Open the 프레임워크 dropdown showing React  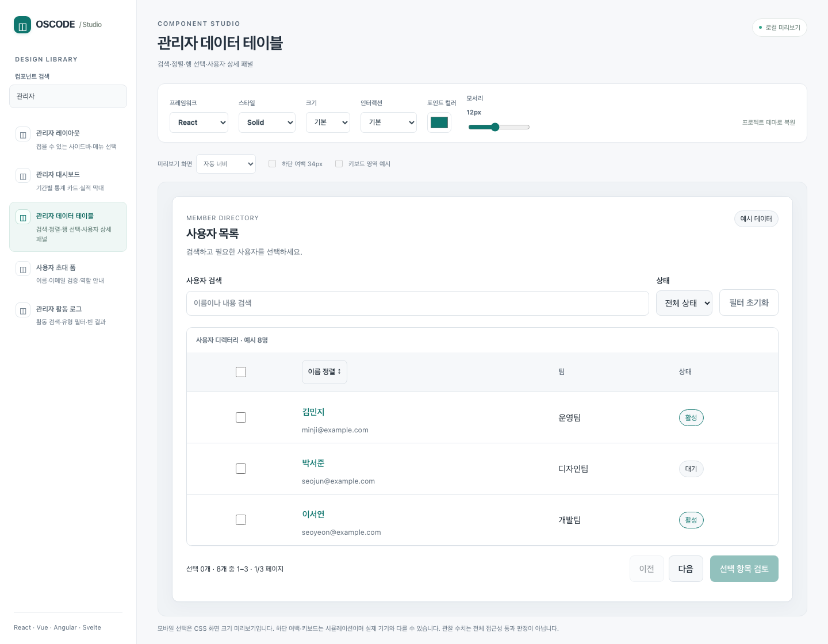click(x=199, y=122)
